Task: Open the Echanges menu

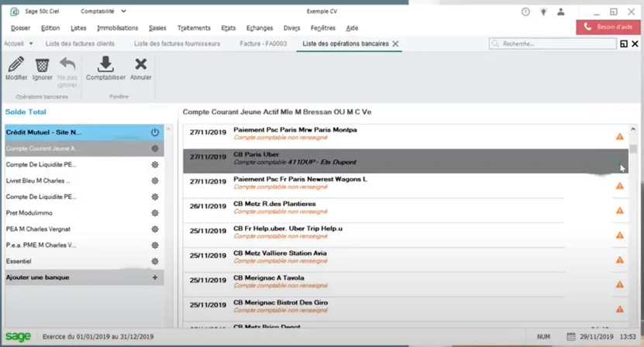Action: [260, 28]
